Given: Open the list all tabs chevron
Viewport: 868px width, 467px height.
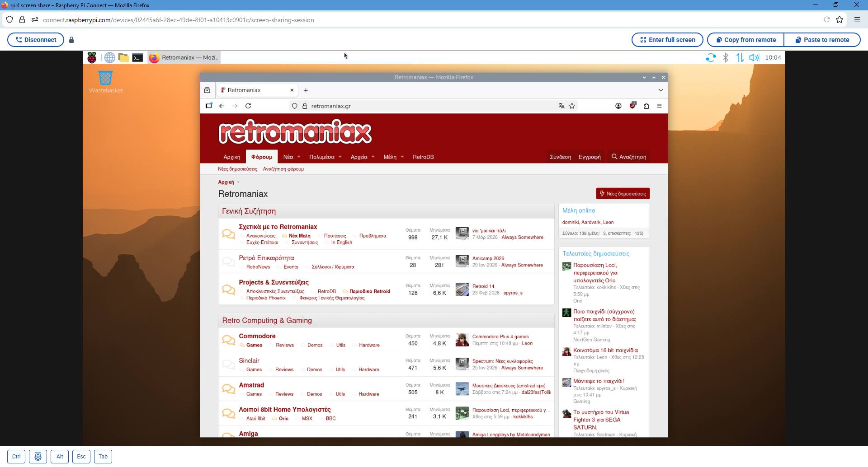Looking at the screenshot, I should (660, 90).
